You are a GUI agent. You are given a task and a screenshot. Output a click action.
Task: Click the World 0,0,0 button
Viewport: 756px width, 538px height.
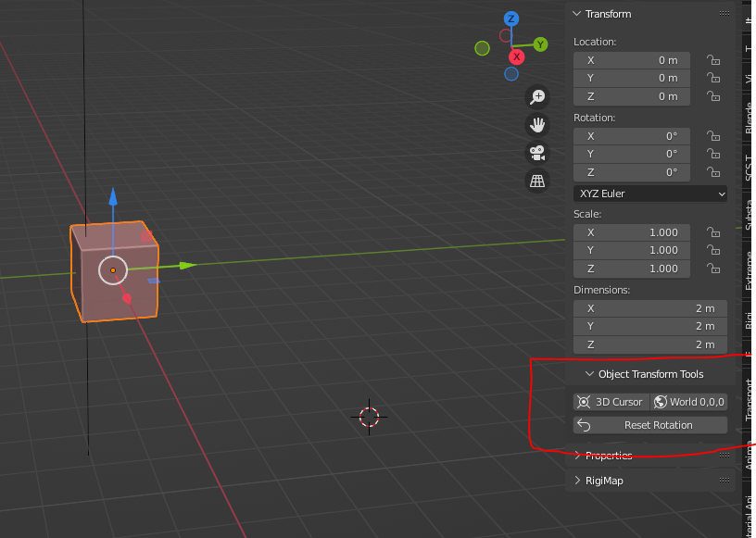pos(689,402)
